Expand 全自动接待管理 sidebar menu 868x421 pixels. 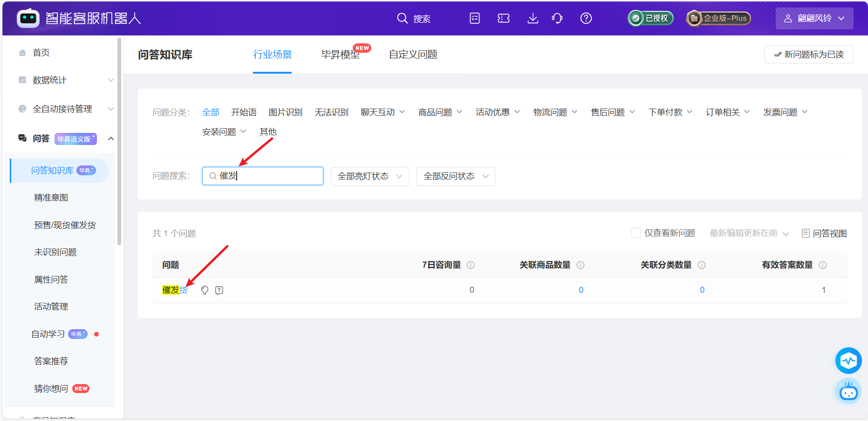[x=65, y=109]
